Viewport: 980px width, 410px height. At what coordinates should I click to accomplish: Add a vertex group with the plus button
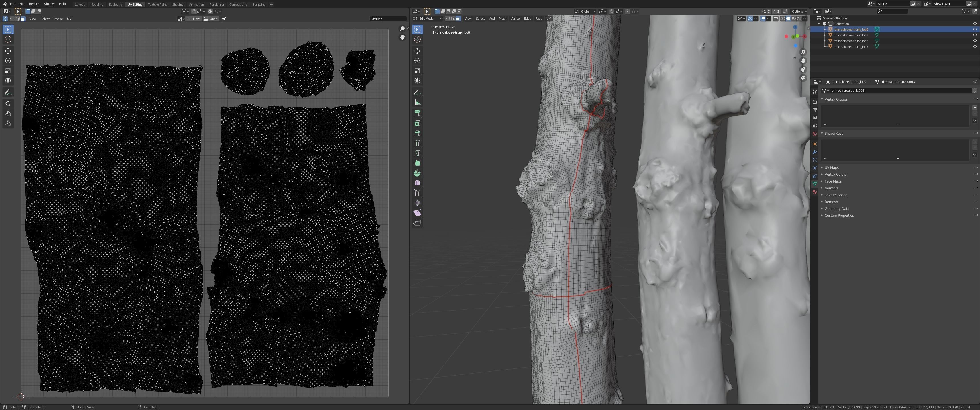[975, 108]
